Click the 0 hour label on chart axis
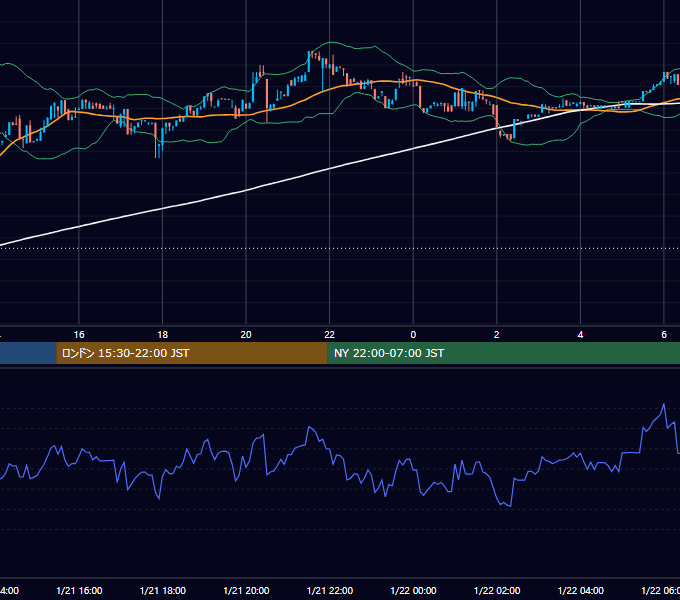The width and height of the screenshot is (680, 600). (x=413, y=335)
